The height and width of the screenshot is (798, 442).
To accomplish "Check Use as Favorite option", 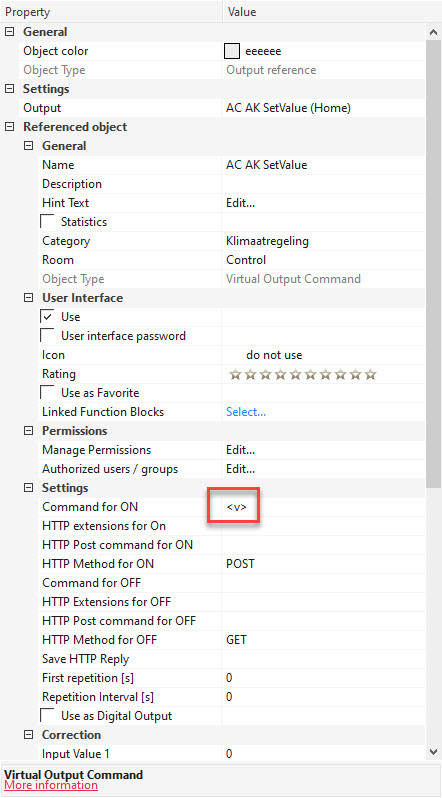I will tap(47, 393).
